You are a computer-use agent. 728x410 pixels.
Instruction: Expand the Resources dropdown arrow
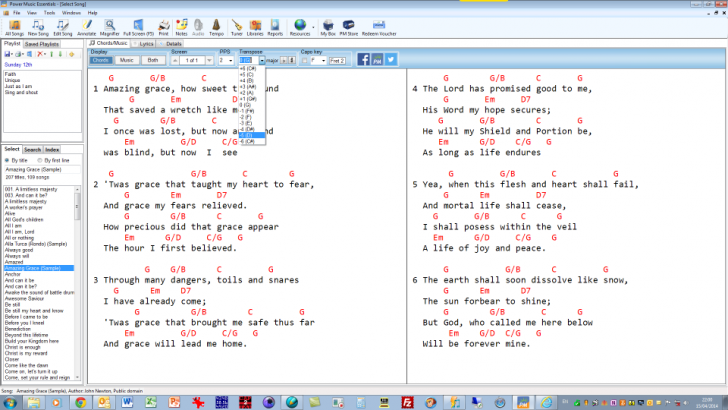pyautogui.click(x=313, y=27)
